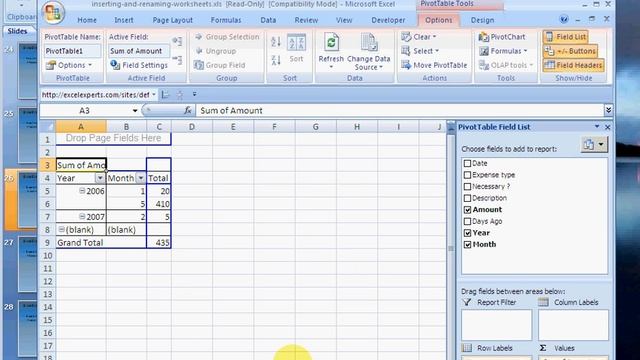Click the Grand Total cell
Viewport: 640px width, 360px height.
pos(101,242)
